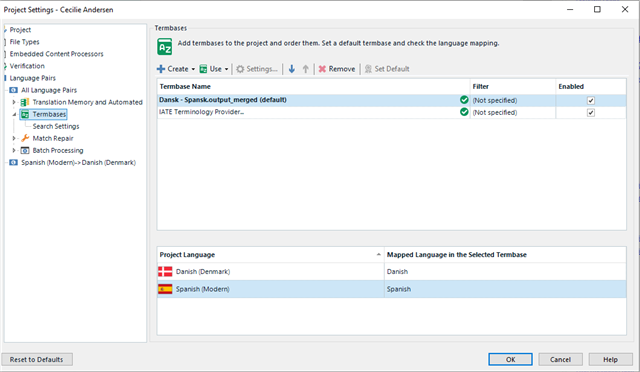Click Set Default toolbar button
Viewport: 640px width, 372px height.
(x=387, y=69)
